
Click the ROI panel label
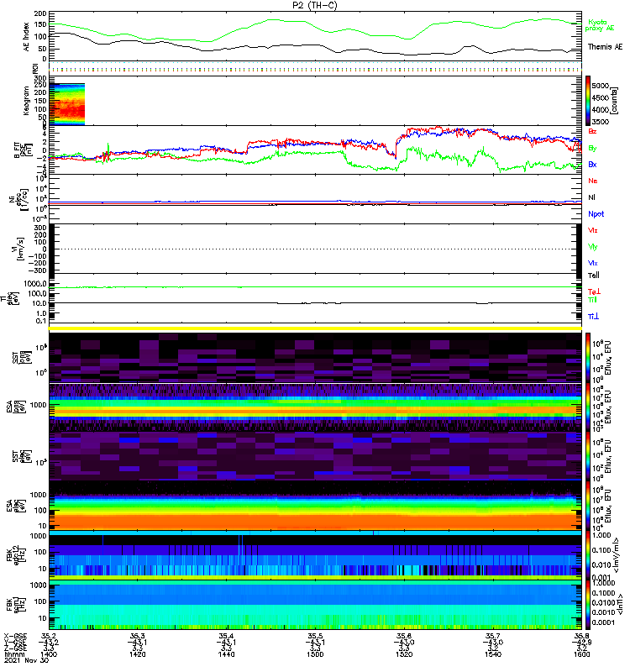(x=36, y=68)
